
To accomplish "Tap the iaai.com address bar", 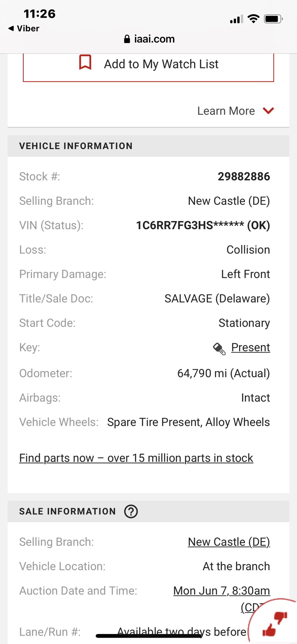I will [149, 39].
